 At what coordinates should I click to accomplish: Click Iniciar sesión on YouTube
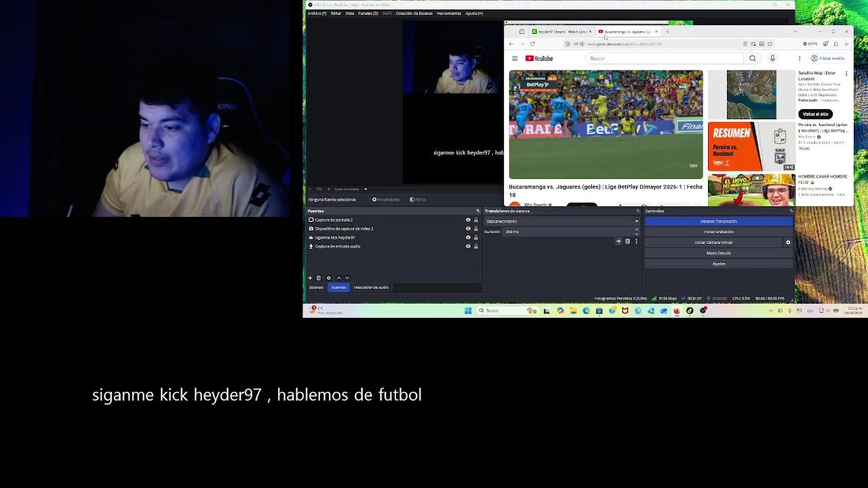828,58
